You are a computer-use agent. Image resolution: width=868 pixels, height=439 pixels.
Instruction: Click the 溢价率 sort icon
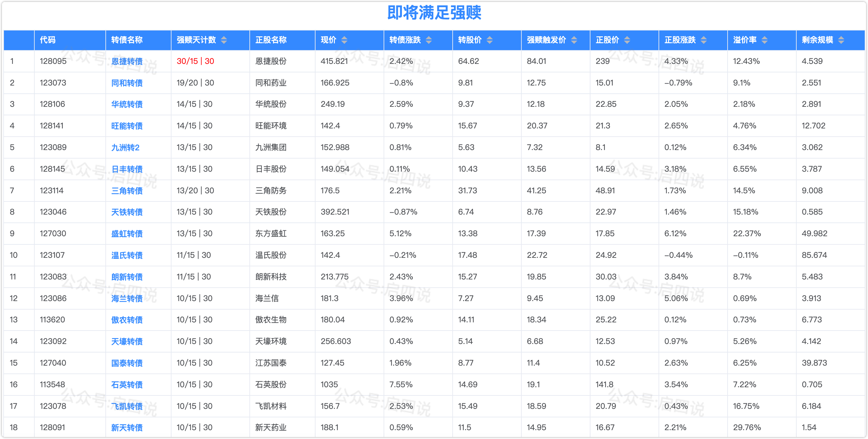coord(765,40)
